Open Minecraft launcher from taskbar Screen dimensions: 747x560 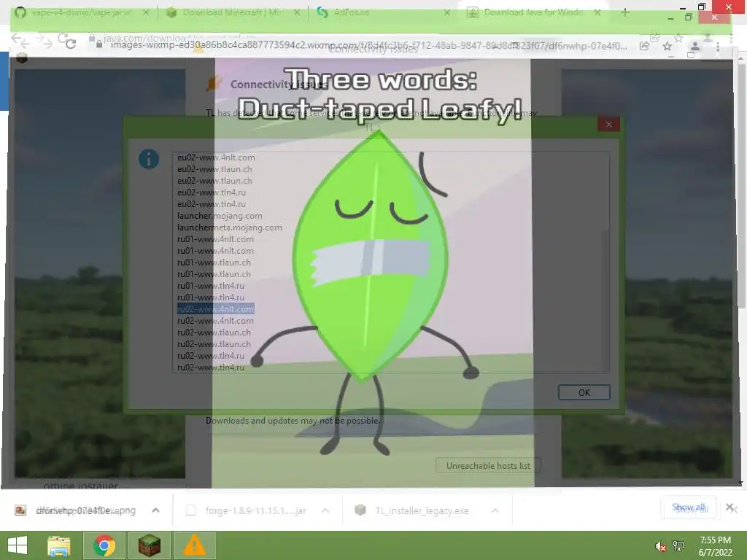point(149,545)
